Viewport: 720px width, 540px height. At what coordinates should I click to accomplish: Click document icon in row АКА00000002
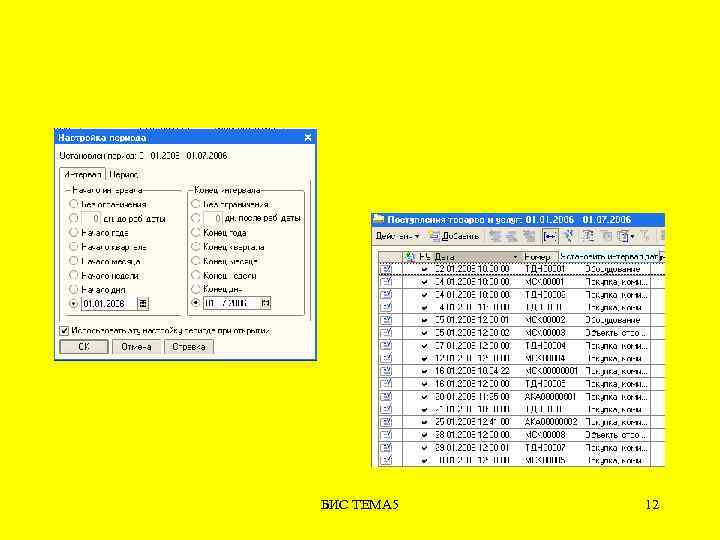point(386,422)
